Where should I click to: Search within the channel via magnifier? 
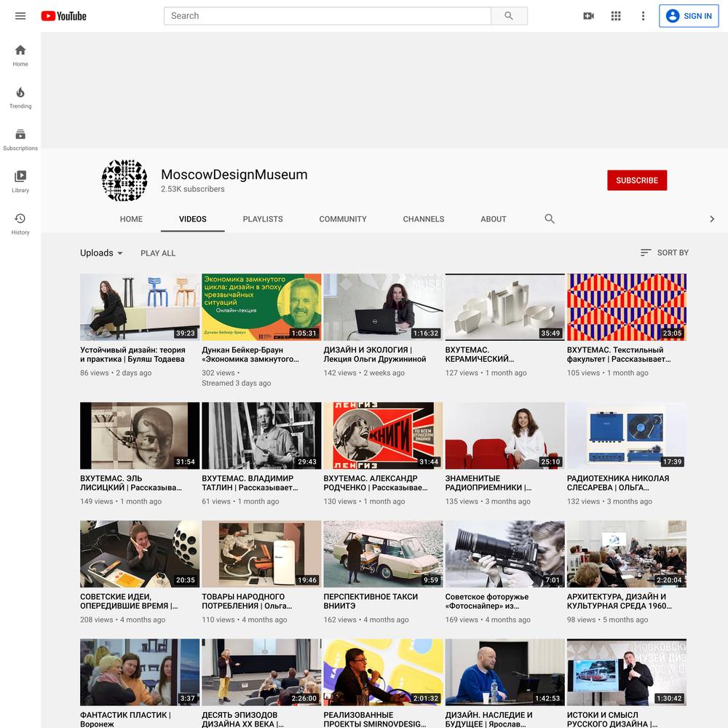[x=549, y=218]
